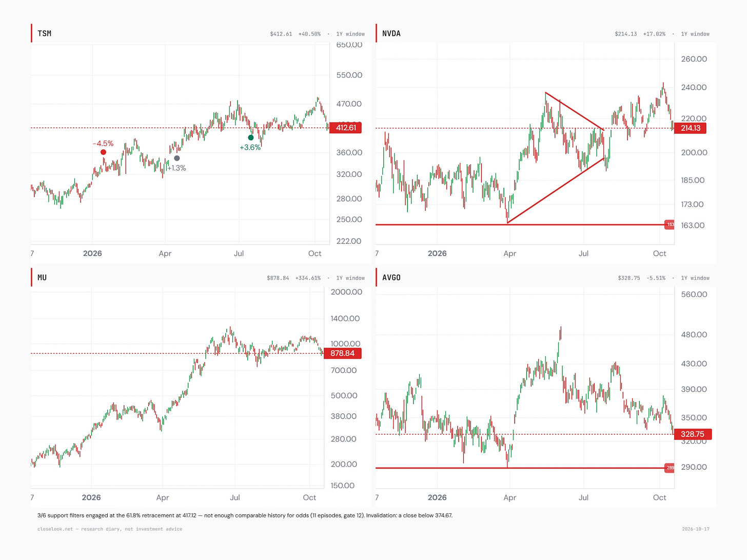Click the +334.61% change in MU header
The height and width of the screenshot is (560, 747).
pyautogui.click(x=308, y=278)
